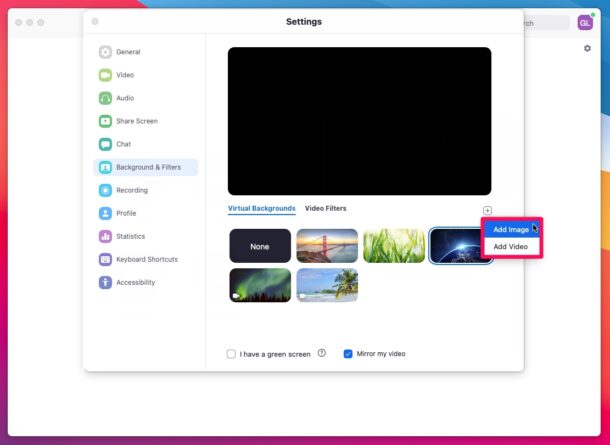Image resolution: width=610 pixels, height=445 pixels.
Task: Open General settings icon
Action: click(105, 52)
